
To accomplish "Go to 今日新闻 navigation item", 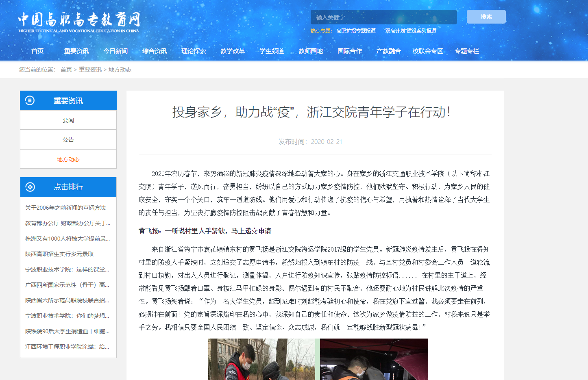I will (115, 51).
